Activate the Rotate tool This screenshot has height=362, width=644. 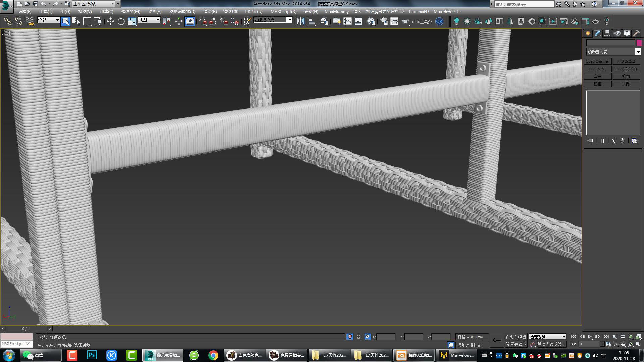pyautogui.click(x=121, y=22)
